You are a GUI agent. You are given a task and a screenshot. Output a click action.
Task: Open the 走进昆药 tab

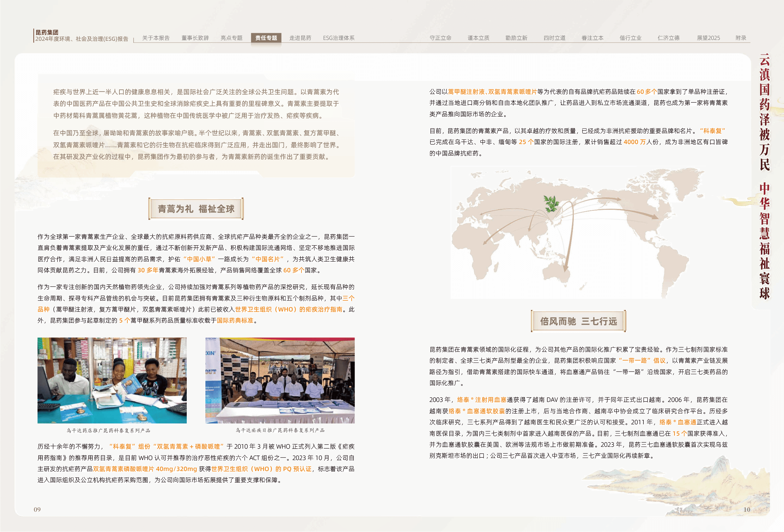[300, 38]
